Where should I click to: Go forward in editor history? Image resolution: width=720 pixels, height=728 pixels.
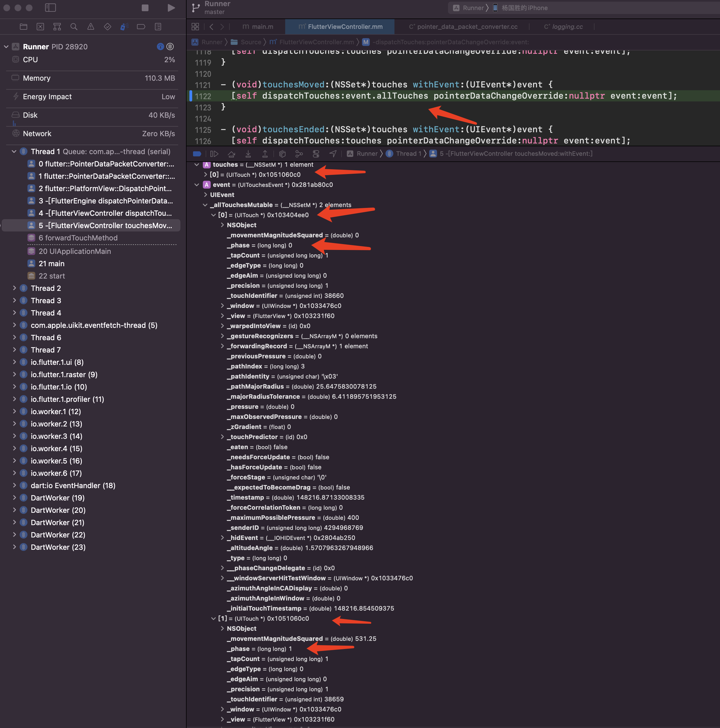coord(222,26)
